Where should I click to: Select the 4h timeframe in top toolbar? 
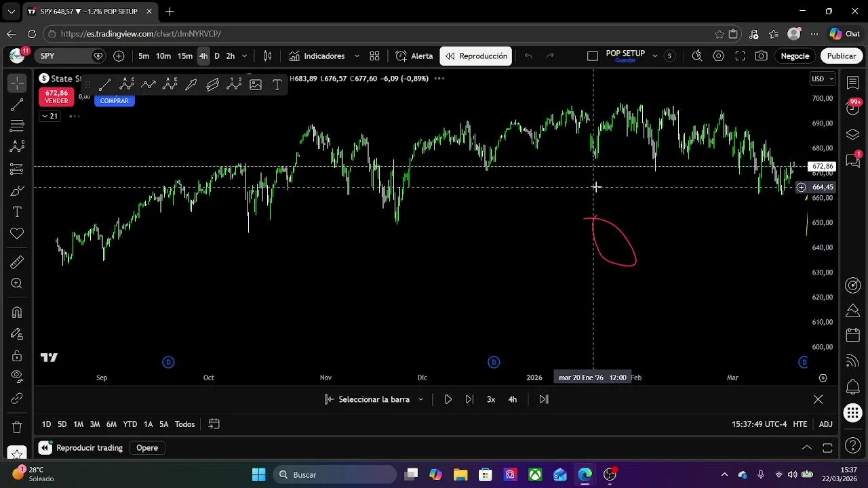(x=203, y=56)
